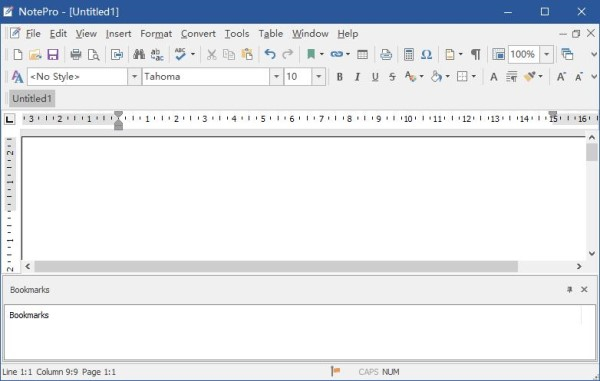Open the font style AA icon

17,77
